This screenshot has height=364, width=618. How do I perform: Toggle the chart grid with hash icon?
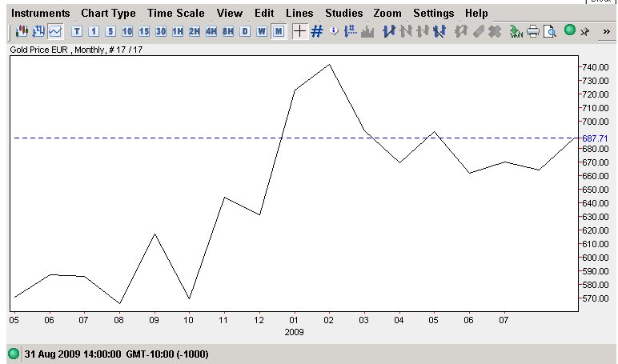pos(317,31)
